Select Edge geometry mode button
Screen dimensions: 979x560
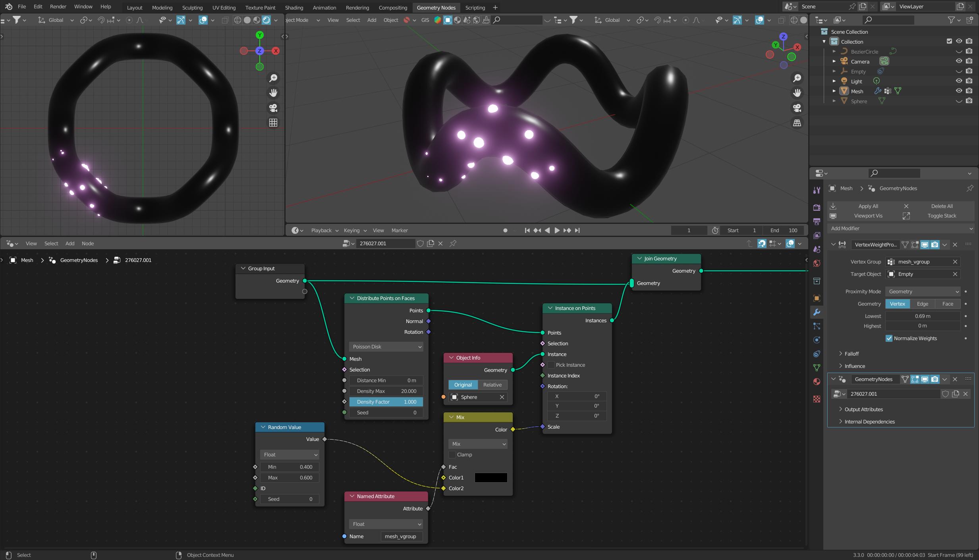(x=923, y=304)
